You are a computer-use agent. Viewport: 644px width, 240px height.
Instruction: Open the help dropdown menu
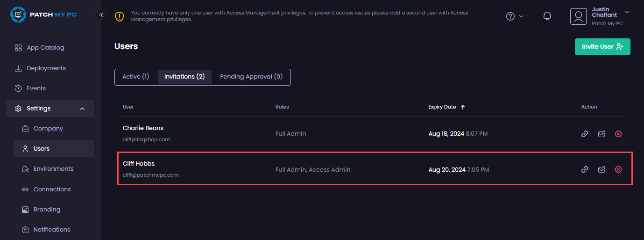click(515, 16)
